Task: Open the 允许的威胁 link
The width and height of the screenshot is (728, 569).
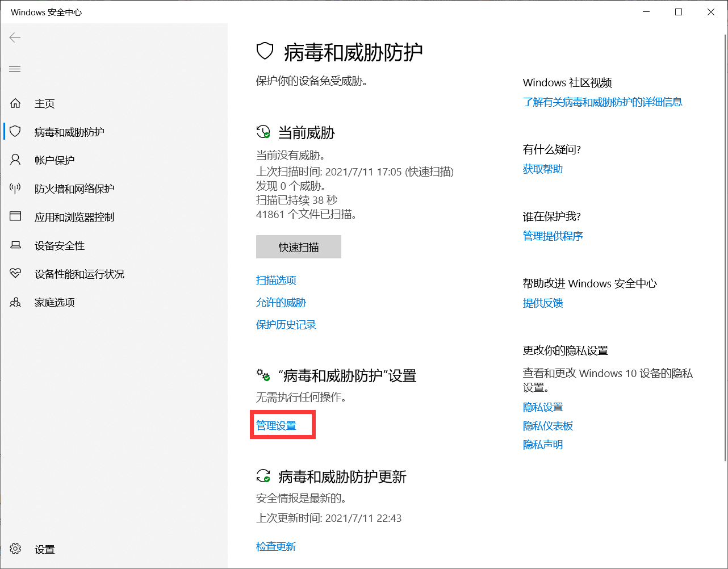Action: pyautogui.click(x=281, y=302)
